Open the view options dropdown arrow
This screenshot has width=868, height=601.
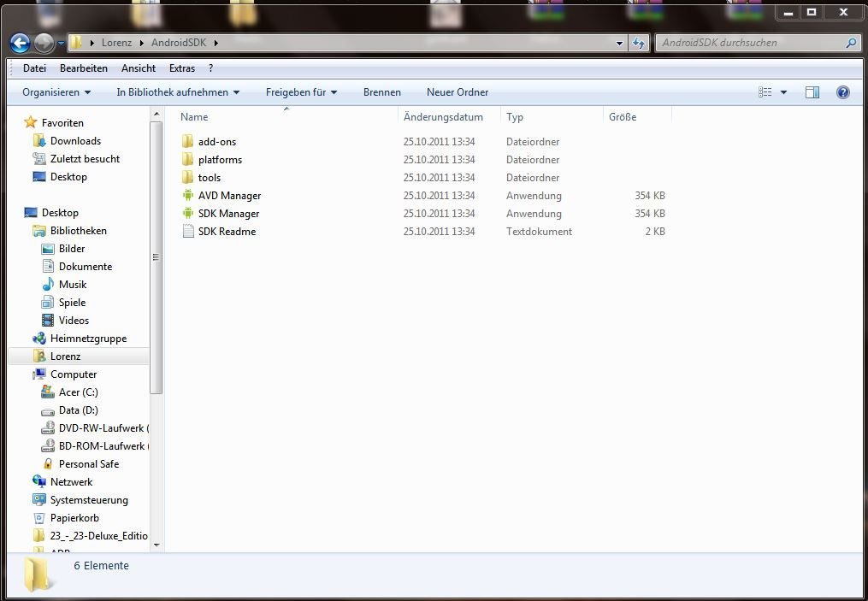coord(783,92)
